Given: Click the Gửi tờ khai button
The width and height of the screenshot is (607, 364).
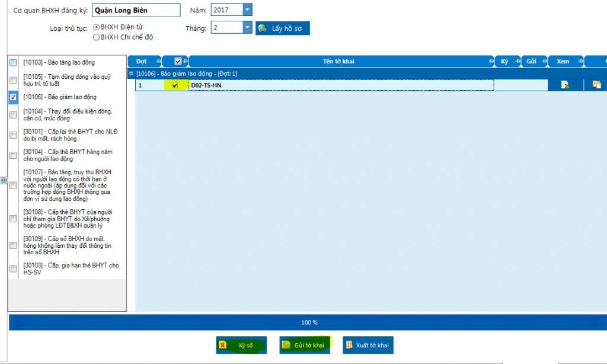Looking at the screenshot, I should [305, 345].
